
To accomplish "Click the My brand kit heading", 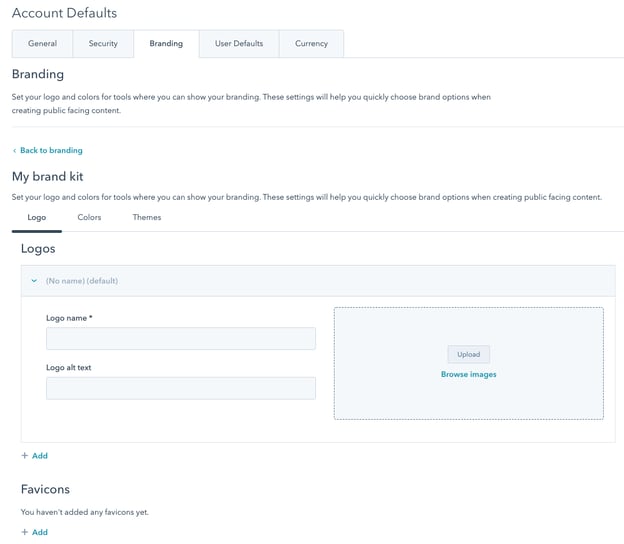I will [x=47, y=177].
